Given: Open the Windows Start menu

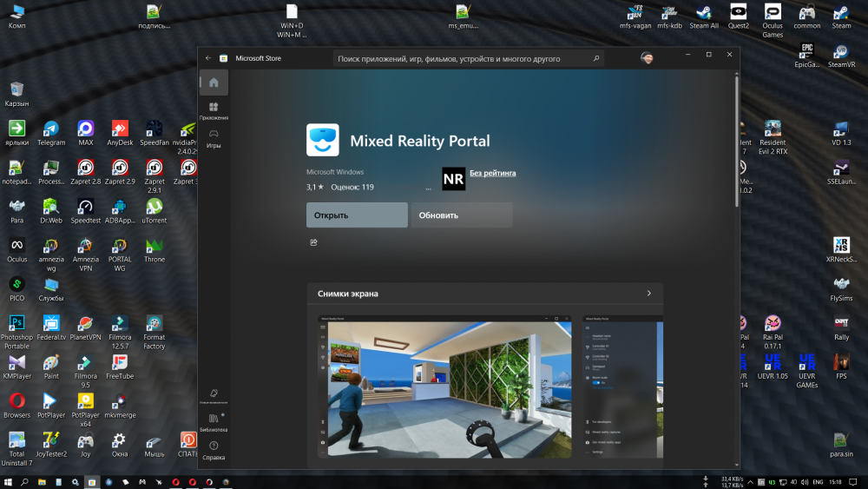Looking at the screenshot, I should click(8, 481).
